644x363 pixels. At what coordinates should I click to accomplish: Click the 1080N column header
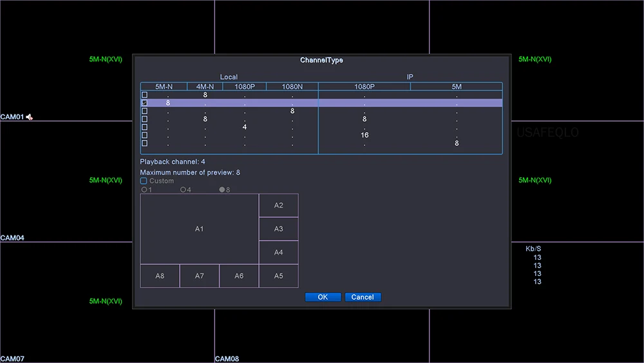pyautogui.click(x=292, y=87)
